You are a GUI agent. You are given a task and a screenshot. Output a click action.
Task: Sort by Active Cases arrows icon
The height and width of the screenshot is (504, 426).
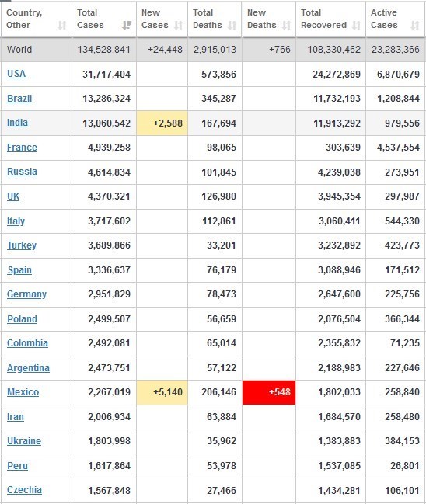[x=415, y=25]
